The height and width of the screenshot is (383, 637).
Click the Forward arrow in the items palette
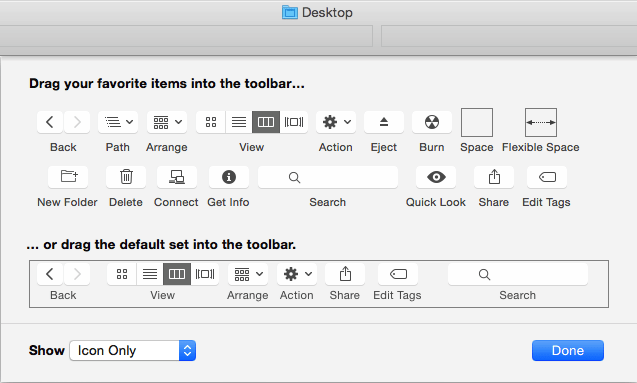pyautogui.click(x=77, y=122)
